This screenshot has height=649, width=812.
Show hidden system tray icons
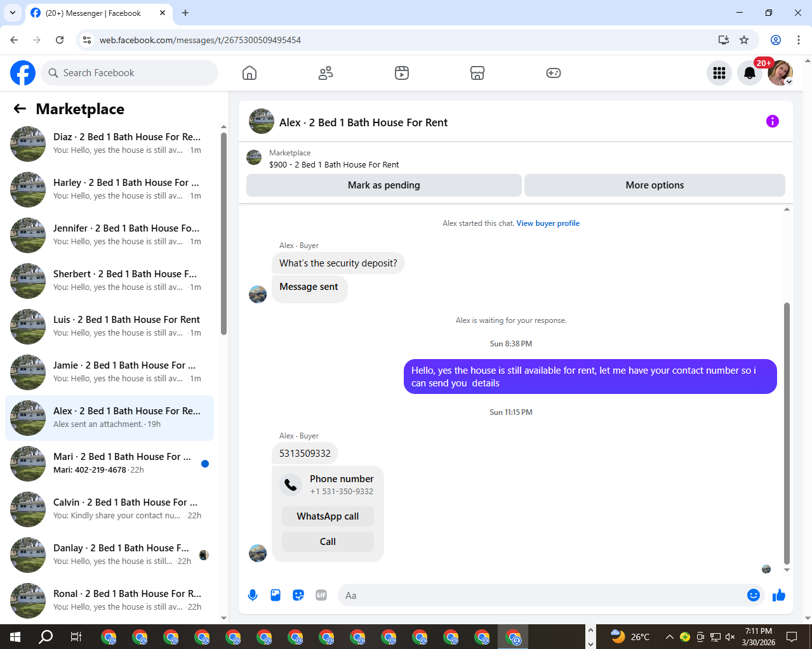pos(669,636)
